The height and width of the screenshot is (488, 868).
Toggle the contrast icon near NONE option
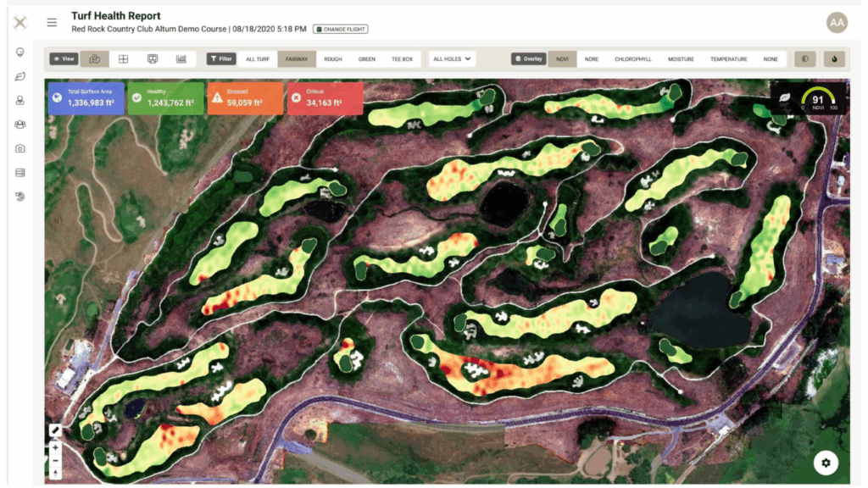point(804,58)
